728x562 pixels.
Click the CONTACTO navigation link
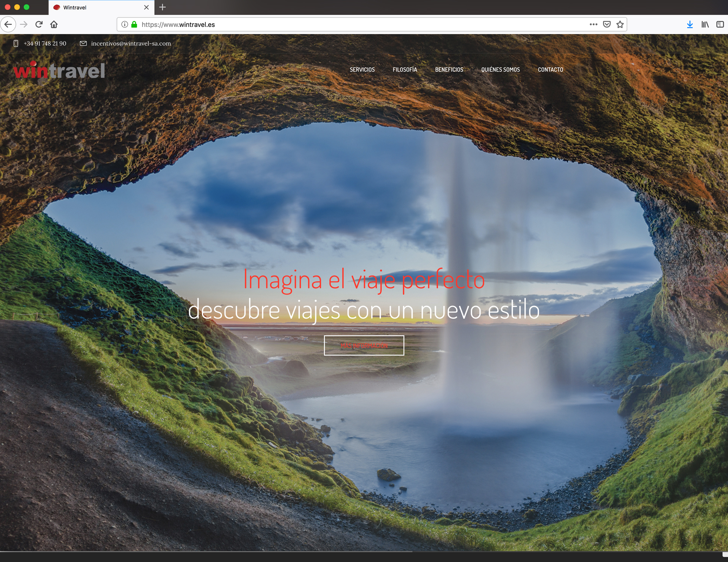pos(550,70)
